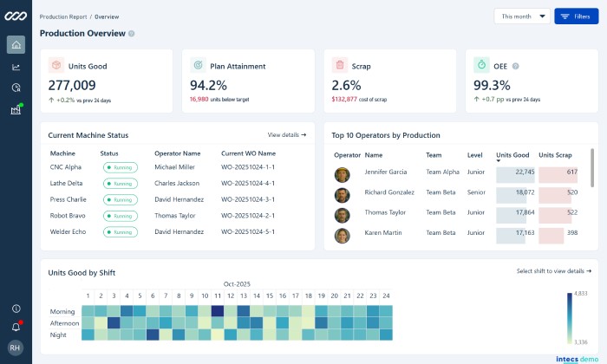Click the help icon beside Production Overview
Screen dimensions: 607x364
pos(132,34)
